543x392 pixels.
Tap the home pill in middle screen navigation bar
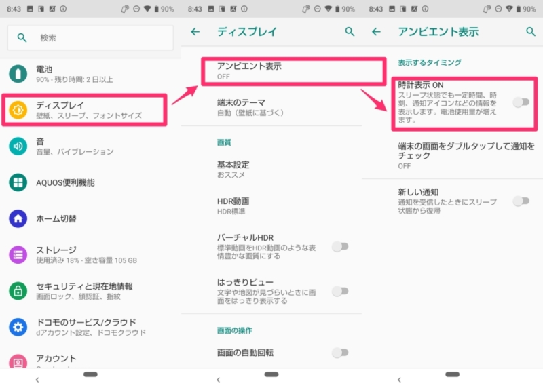271,374
